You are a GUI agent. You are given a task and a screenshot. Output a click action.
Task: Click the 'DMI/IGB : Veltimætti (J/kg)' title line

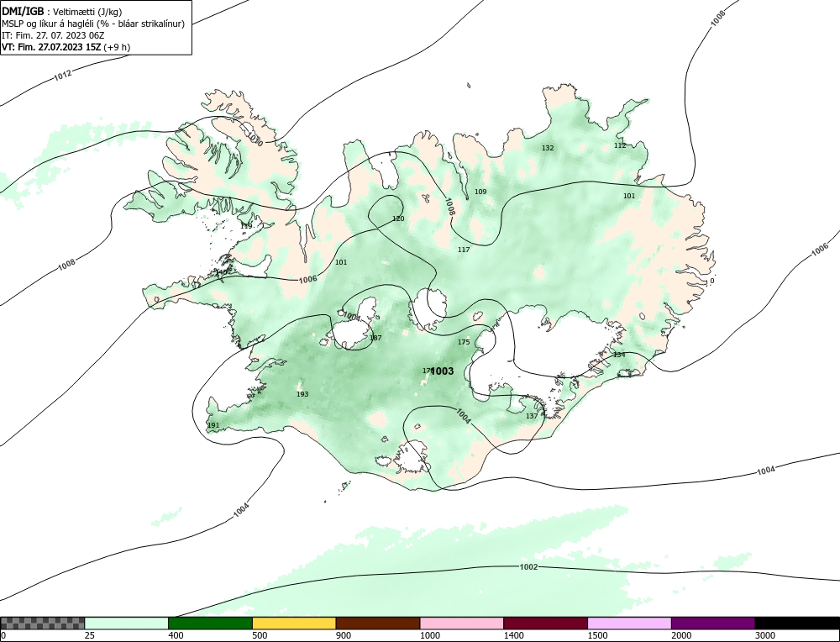point(62,11)
